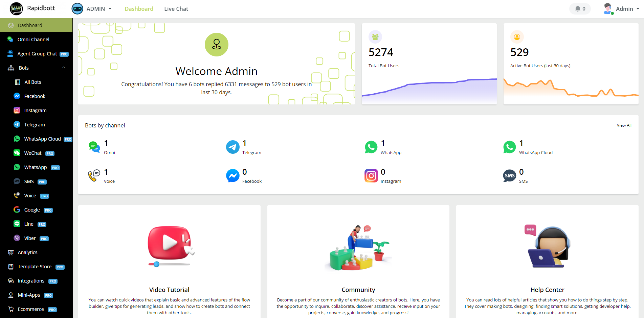Click the Voice channel icon in Bots by channel

(x=94, y=176)
